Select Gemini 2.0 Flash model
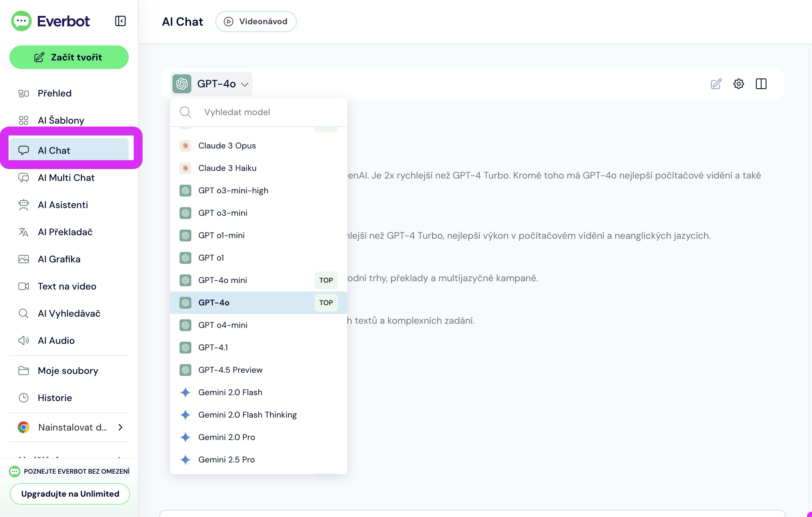Screen dimensions: 812x517 coord(258,392)
